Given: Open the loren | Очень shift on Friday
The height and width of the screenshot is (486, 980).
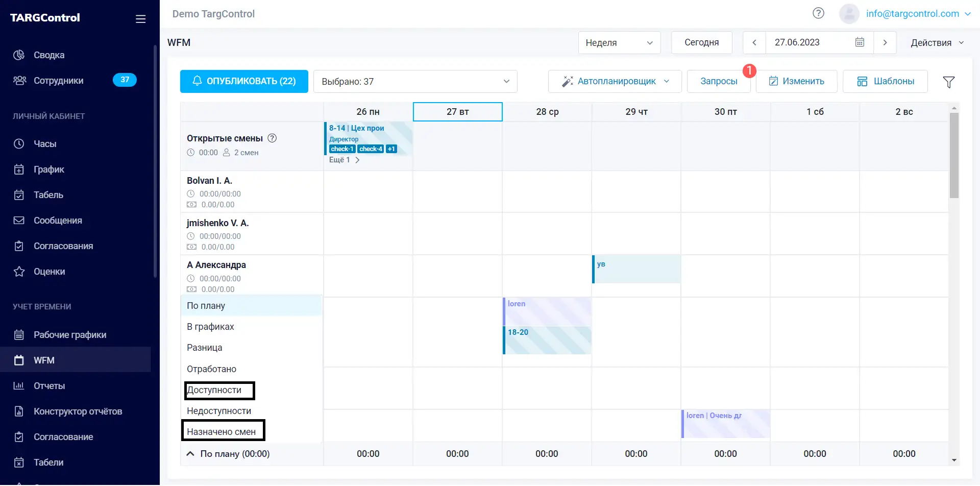Looking at the screenshot, I should (x=726, y=424).
